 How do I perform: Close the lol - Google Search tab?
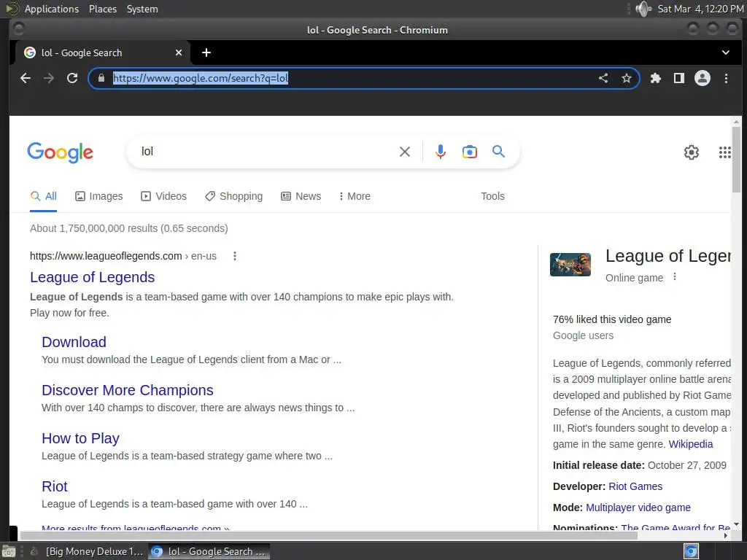[179, 52]
